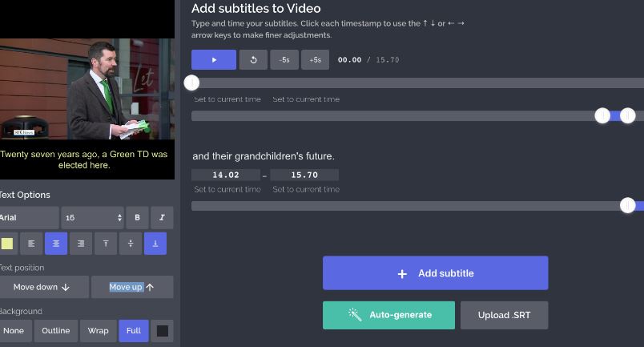
Task: Move subtitle text up
Action: point(132,287)
